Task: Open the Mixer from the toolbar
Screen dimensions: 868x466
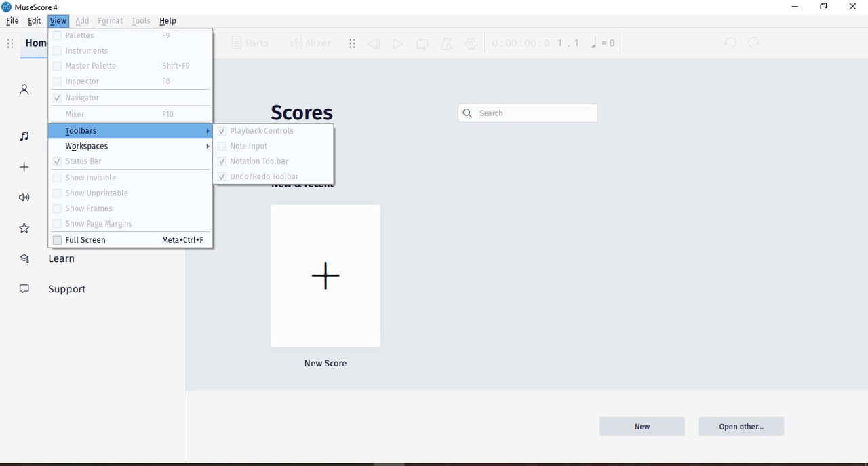Action: (x=311, y=43)
